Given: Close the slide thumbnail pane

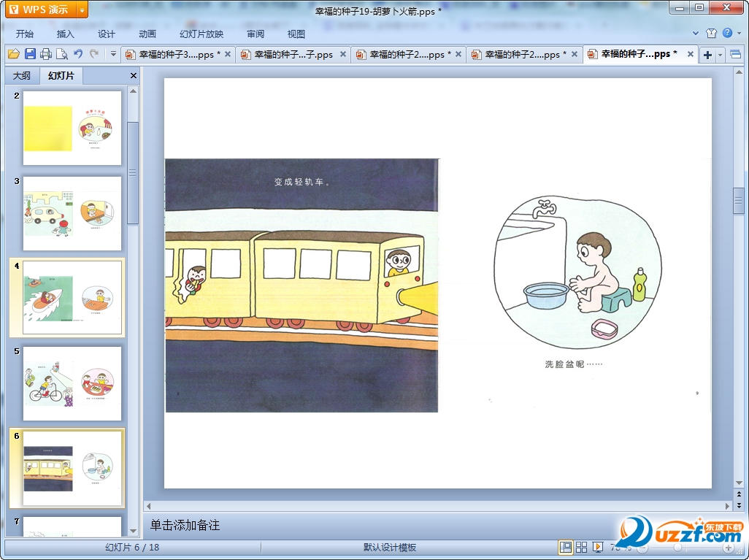Looking at the screenshot, I should [134, 75].
